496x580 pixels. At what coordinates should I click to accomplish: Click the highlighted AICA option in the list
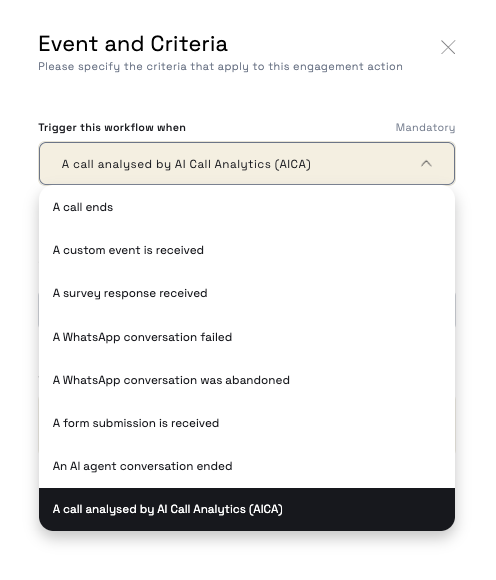coord(247,509)
